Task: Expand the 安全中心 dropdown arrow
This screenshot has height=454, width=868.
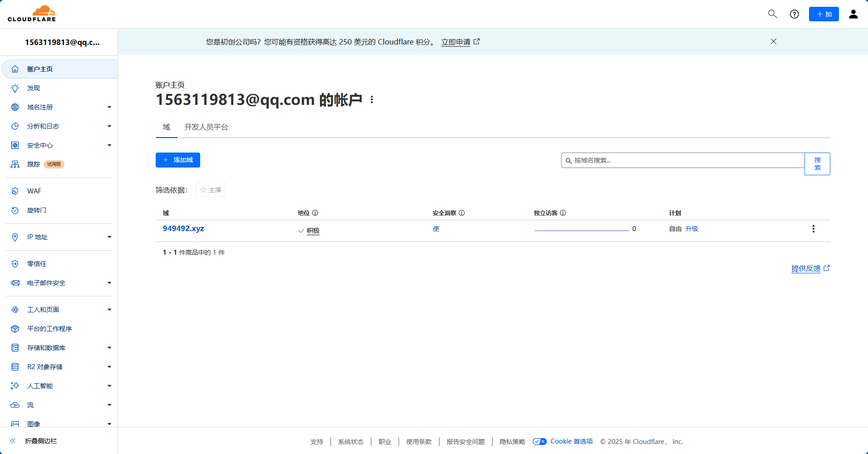Action: (109, 145)
